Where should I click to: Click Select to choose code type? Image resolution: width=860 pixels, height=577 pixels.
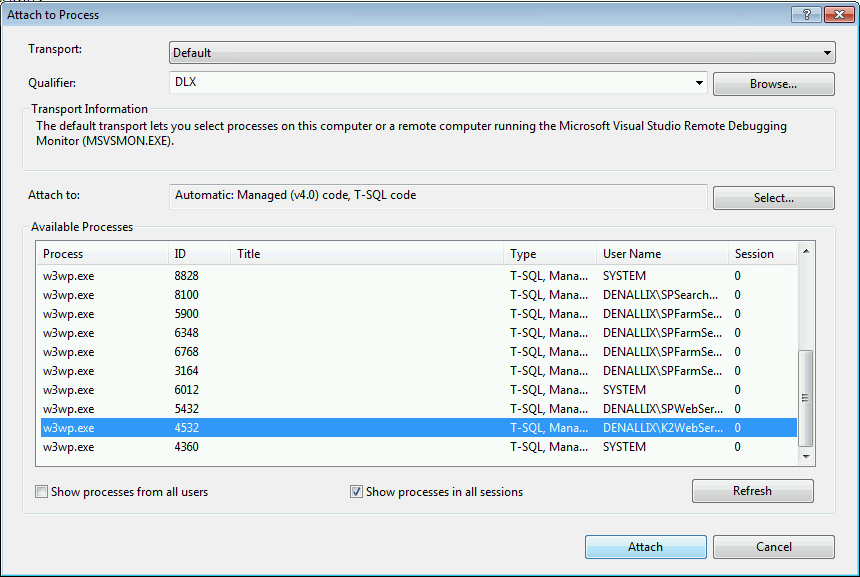pos(773,198)
